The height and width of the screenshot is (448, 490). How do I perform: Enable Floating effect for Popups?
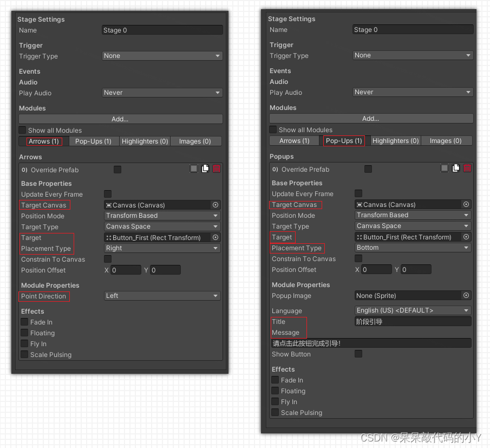pyautogui.click(x=275, y=391)
